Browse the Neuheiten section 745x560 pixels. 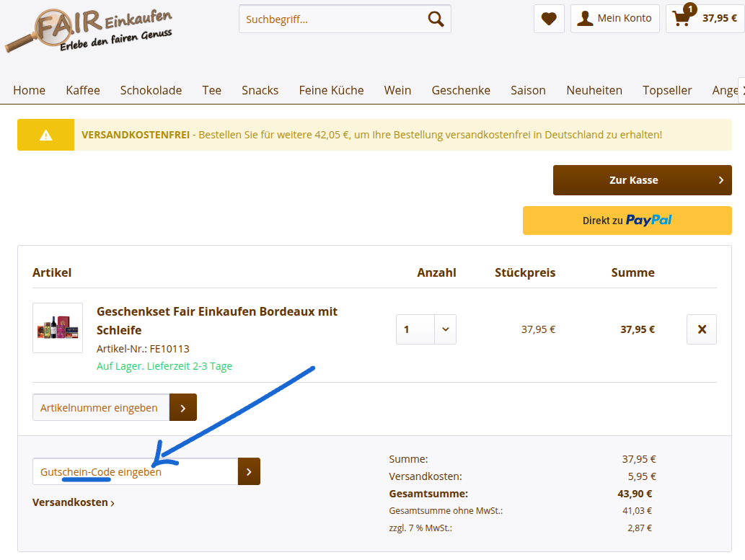(x=594, y=90)
